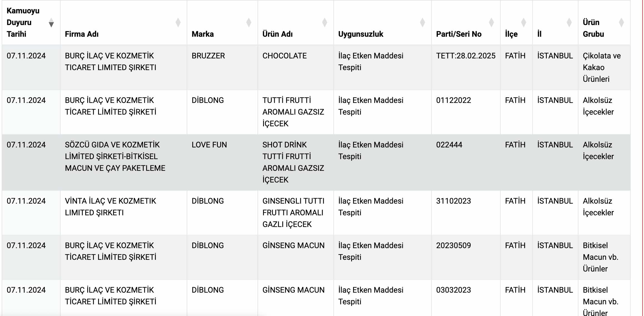
Task: Select the Çikolata ve Kakao Ürünleri cell
Action: tap(604, 67)
